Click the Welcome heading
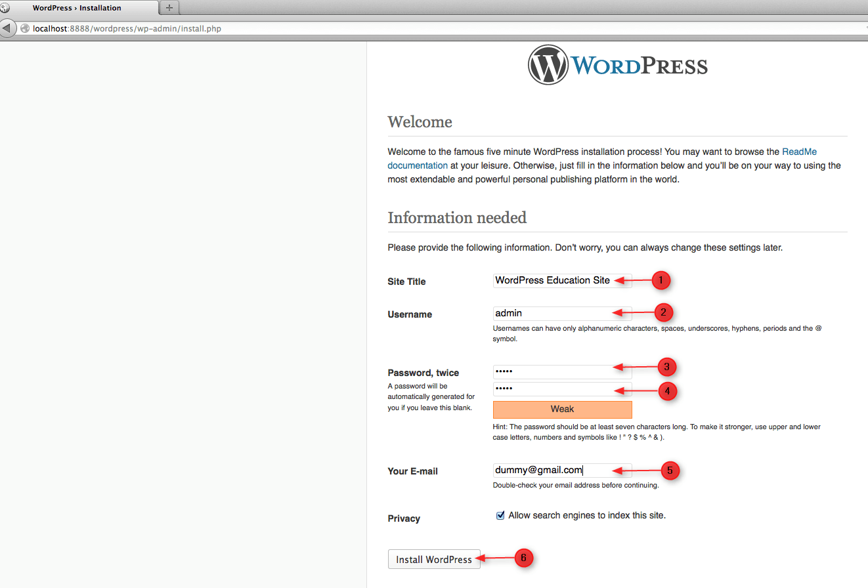This screenshot has width=868, height=588. [420, 122]
